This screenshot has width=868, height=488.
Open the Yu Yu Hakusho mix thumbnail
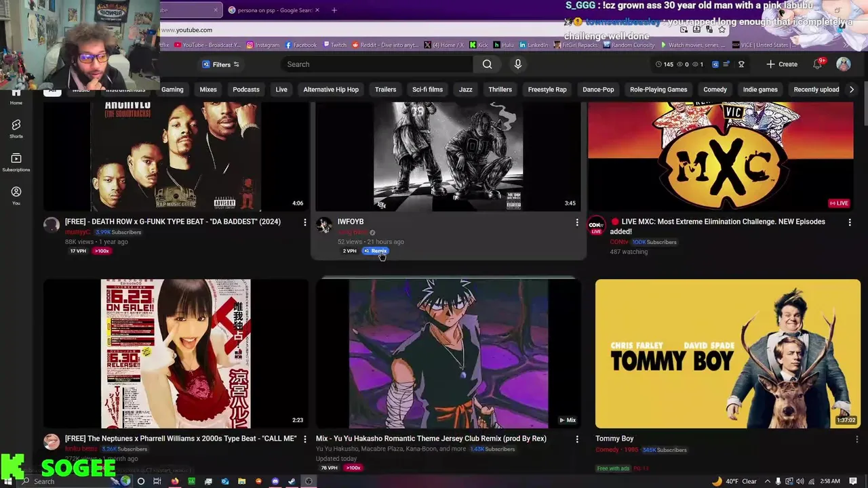tap(448, 354)
